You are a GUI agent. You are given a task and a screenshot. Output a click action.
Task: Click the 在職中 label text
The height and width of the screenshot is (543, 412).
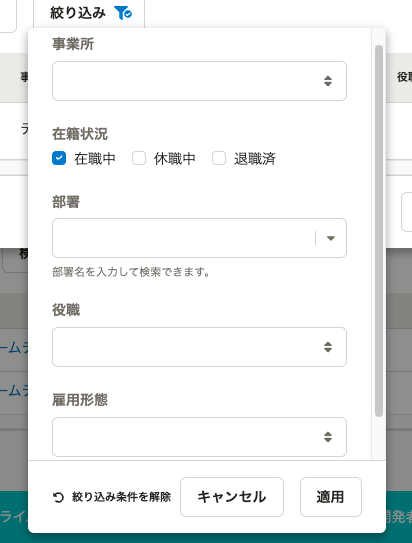point(95,159)
